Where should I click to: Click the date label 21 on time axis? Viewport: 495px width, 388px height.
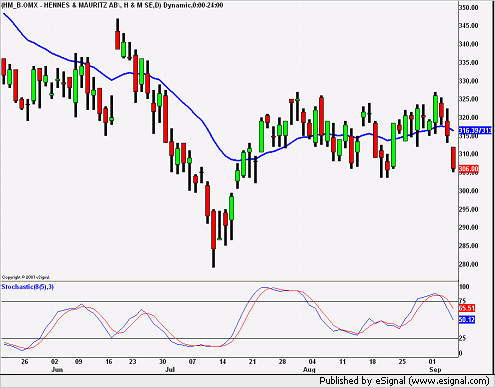pyautogui.click(x=252, y=362)
